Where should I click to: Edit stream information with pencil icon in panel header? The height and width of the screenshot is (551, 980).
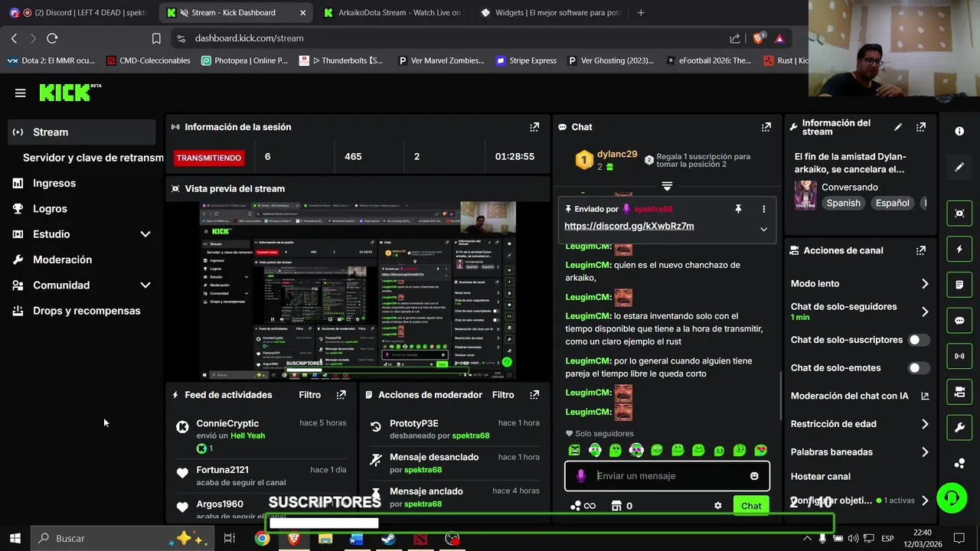click(898, 127)
